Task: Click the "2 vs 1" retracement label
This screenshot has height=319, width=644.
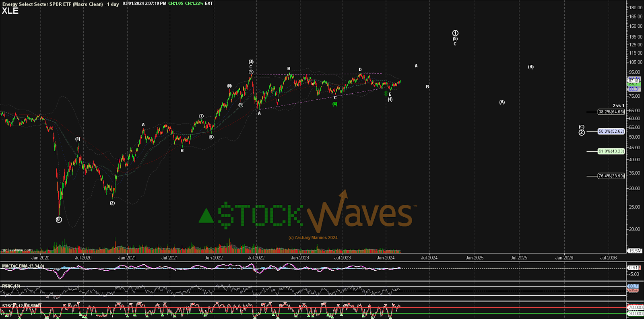Action: coord(619,105)
